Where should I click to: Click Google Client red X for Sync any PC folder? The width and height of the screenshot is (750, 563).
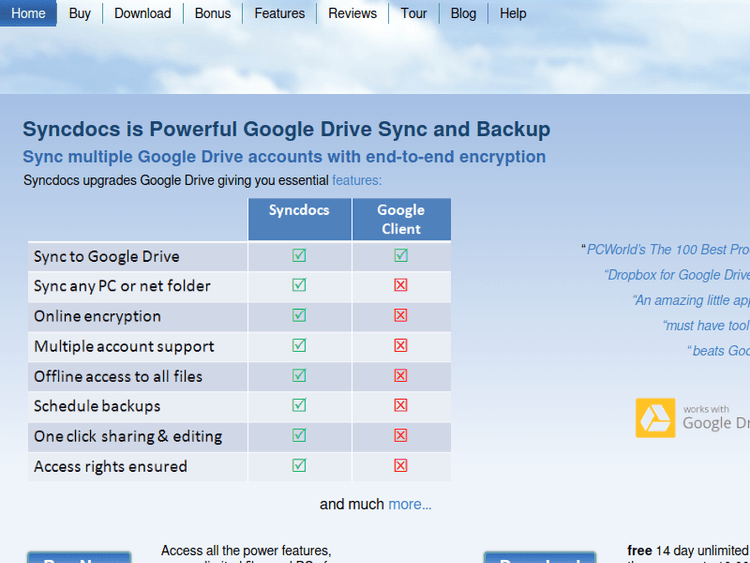coord(401,285)
